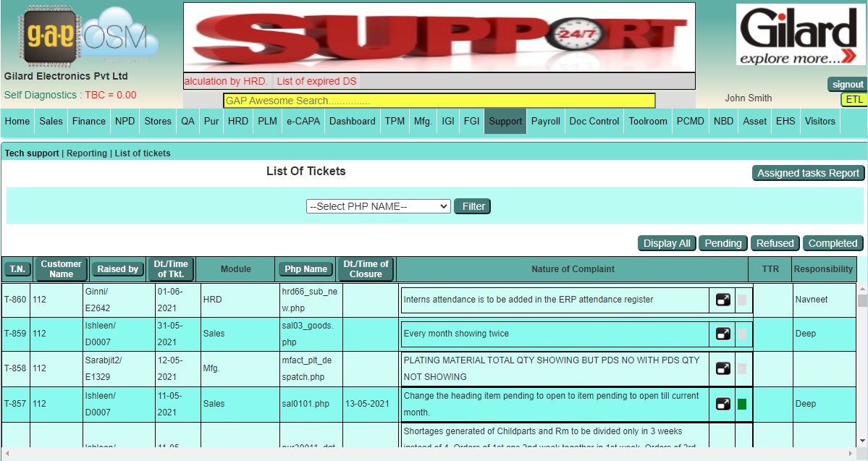Toggle the gray status indicator for ticket T-860

tap(741, 300)
